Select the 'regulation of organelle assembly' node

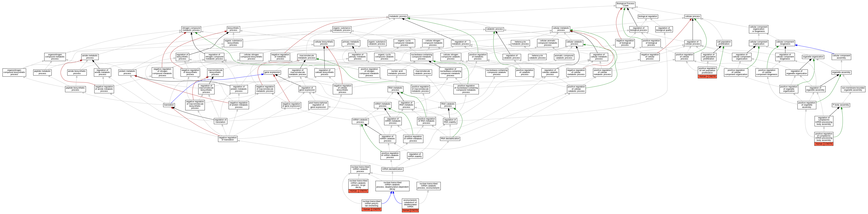(815, 89)
